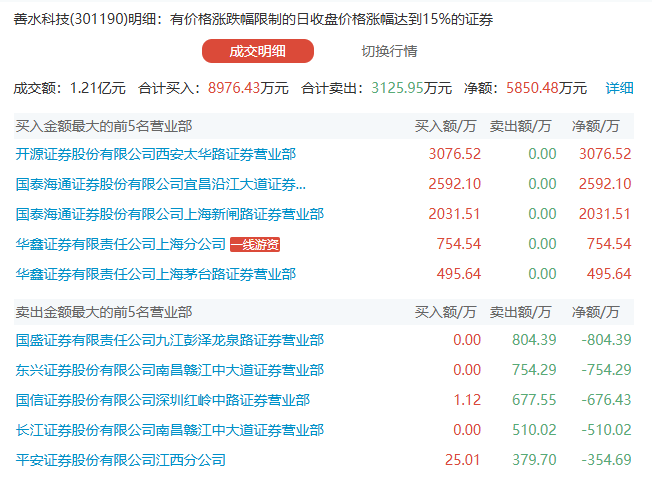Open 平安证券股份有限公司江西分公司 link
Screen dimensions: 652x479
121,460
